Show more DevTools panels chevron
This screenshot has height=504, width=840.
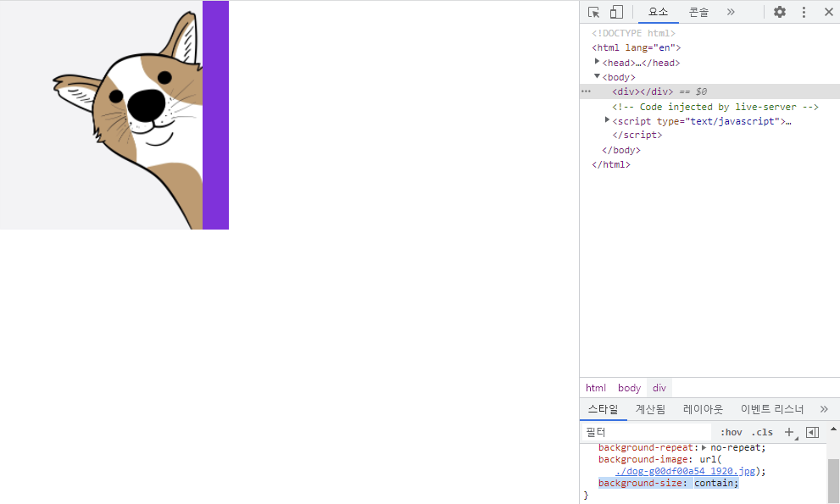click(731, 12)
